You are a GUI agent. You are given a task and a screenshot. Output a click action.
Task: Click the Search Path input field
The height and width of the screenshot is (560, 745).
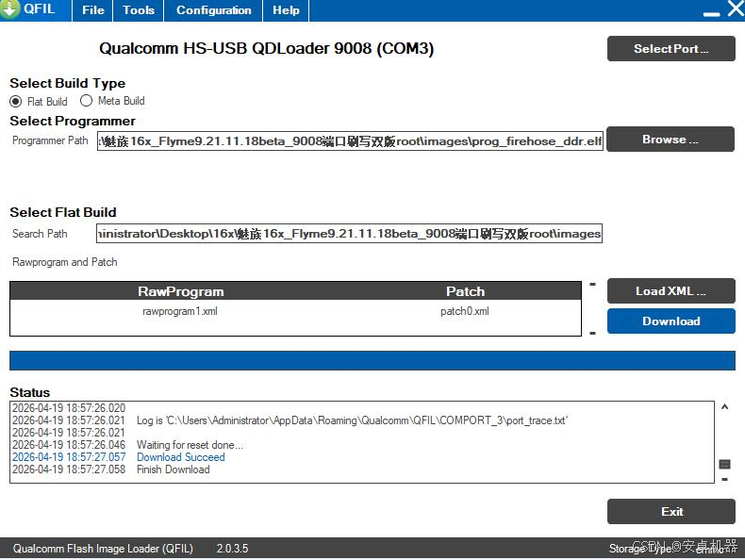tap(349, 233)
